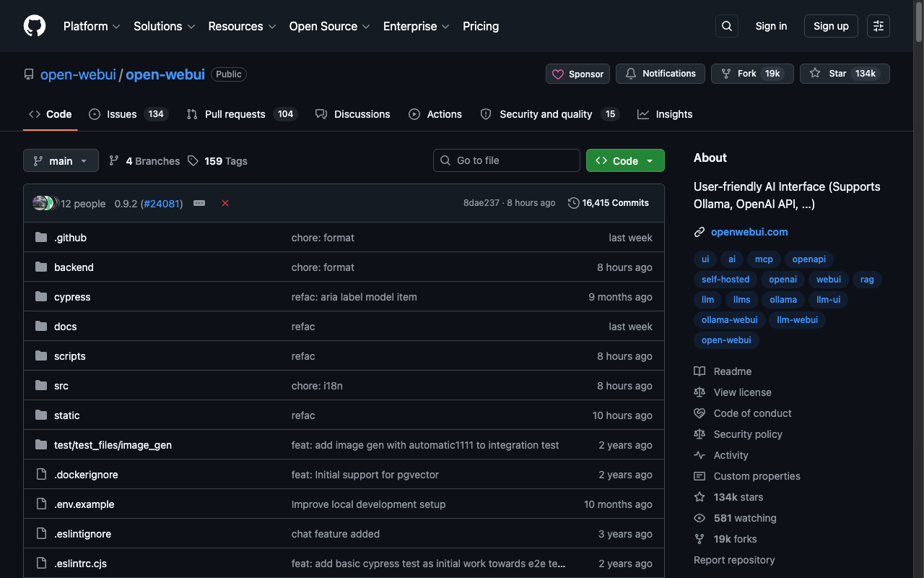This screenshot has height=578, width=924.
Task: Open the search magnifying glass icon
Action: 726,26
